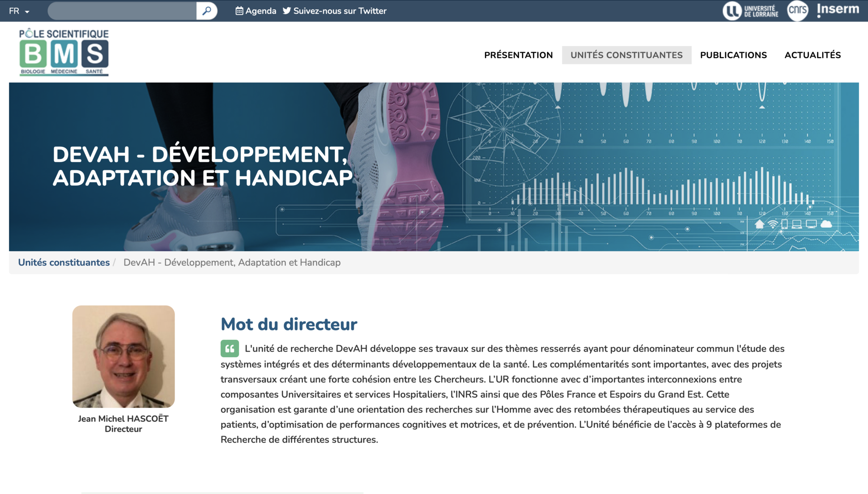The width and height of the screenshot is (868, 494).
Task: Click the magnifying glass search button
Action: point(207,11)
